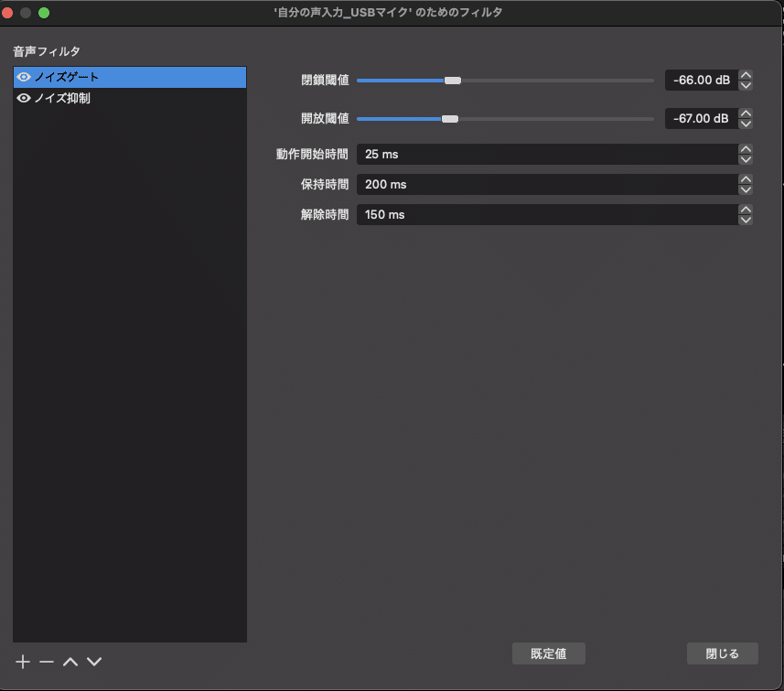Increment the 動作開始時間 value via its stepper
The image size is (784, 691).
[746, 149]
